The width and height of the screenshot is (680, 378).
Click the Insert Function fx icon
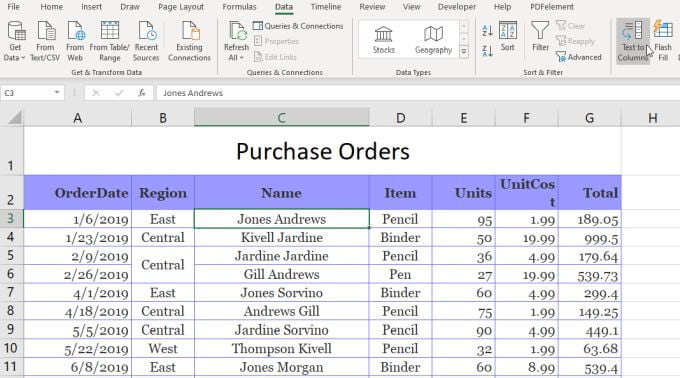pyautogui.click(x=141, y=93)
